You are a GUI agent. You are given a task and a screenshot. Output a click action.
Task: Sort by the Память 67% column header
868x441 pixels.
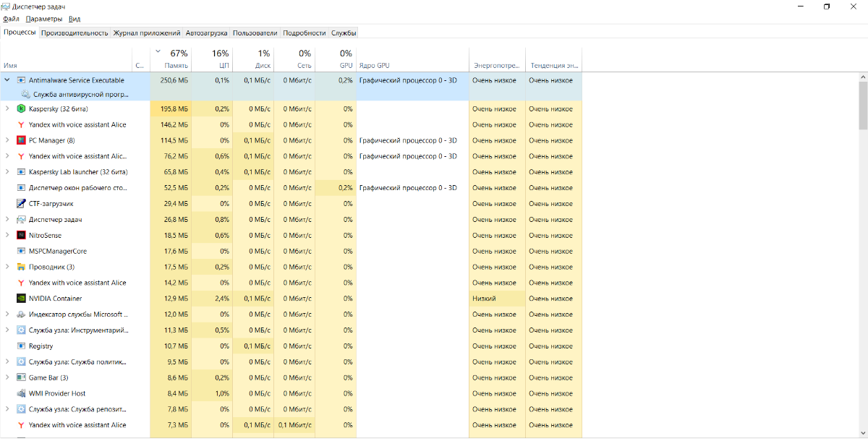[x=171, y=59]
